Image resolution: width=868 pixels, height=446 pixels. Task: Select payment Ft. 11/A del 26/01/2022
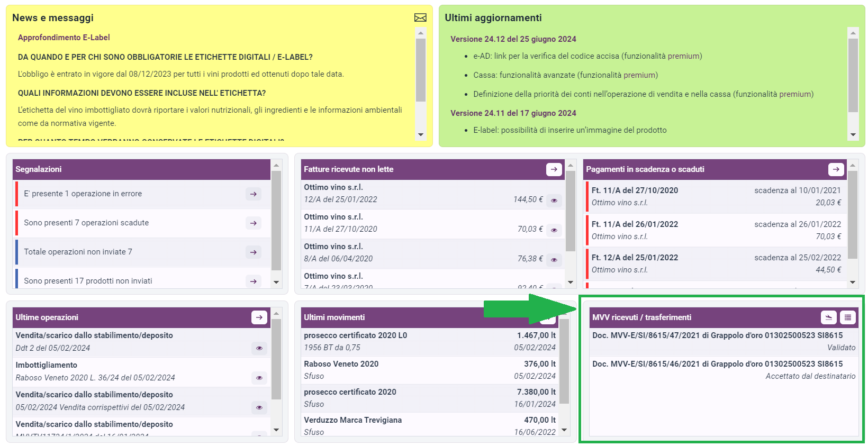(x=716, y=230)
